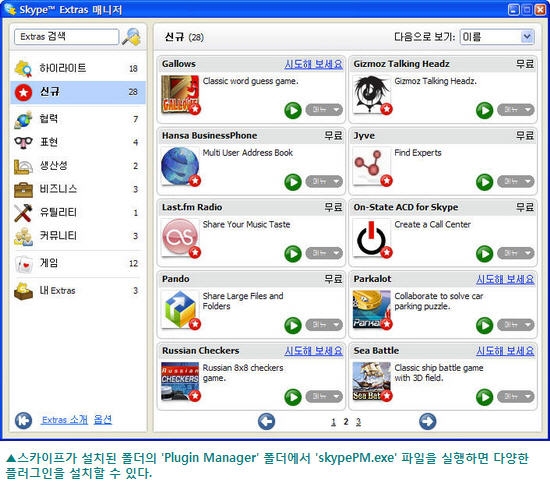
Task: Click the Russian Checkers thumbnail
Action: point(180,381)
